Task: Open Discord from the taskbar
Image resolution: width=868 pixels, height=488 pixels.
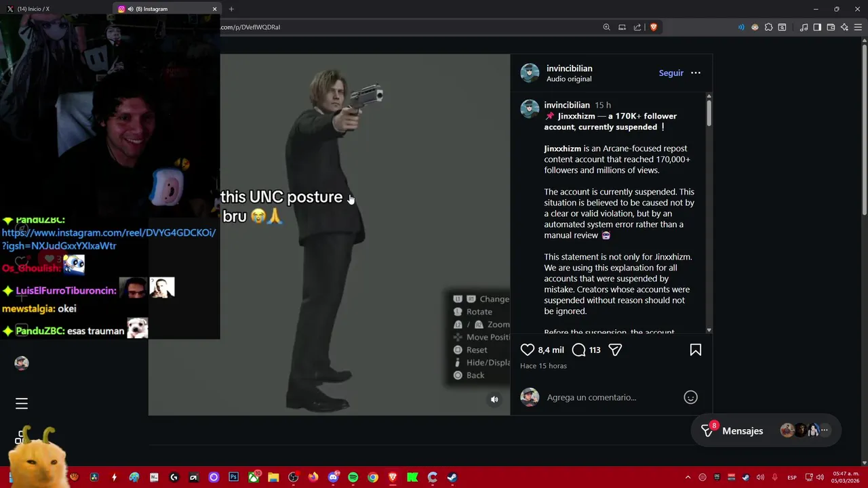Action: (333, 477)
